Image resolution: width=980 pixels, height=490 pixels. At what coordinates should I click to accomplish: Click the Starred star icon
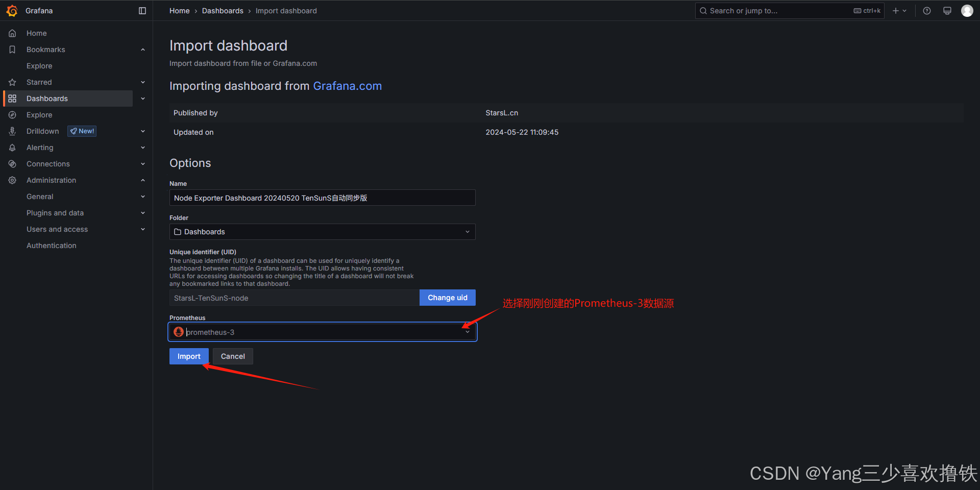coord(12,82)
